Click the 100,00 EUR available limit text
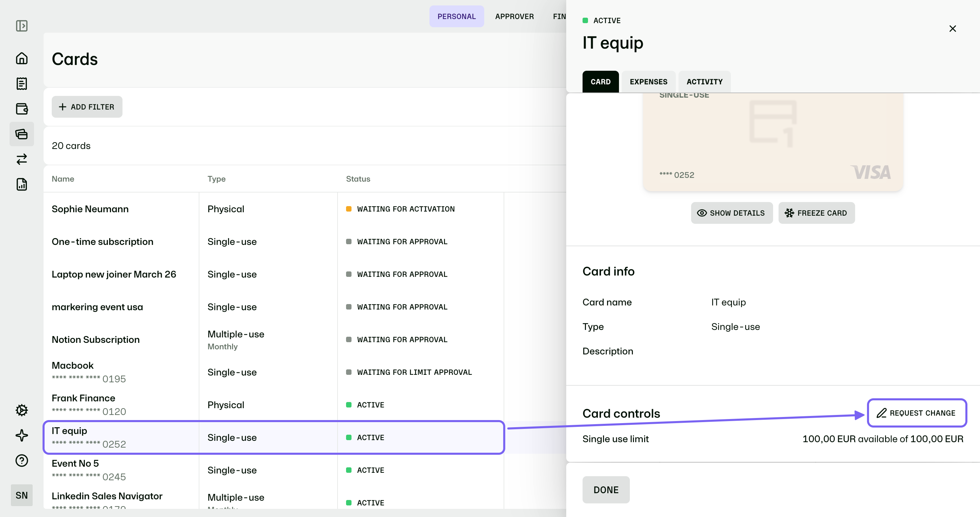The height and width of the screenshot is (517, 980). [883, 439]
